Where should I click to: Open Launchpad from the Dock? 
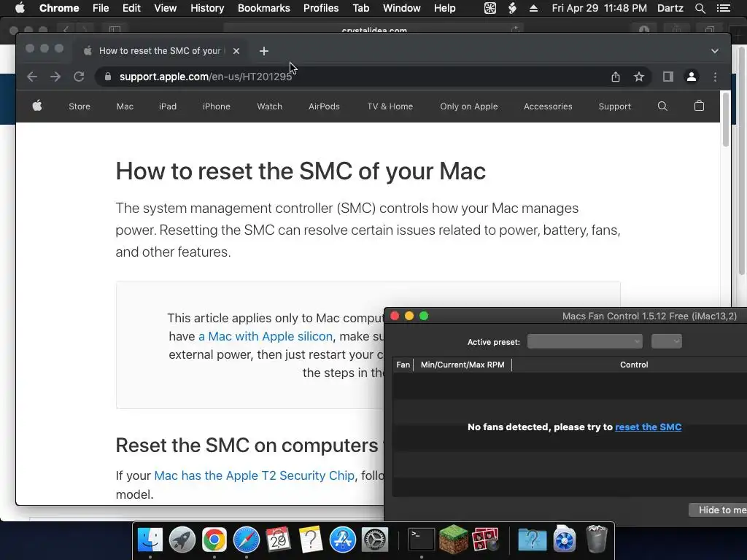(x=182, y=540)
